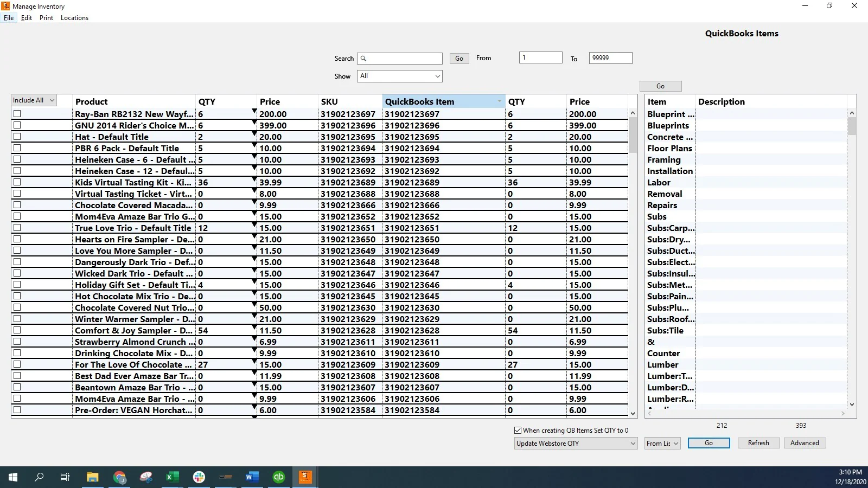Open the Print menu
The image size is (868, 488).
[46, 18]
